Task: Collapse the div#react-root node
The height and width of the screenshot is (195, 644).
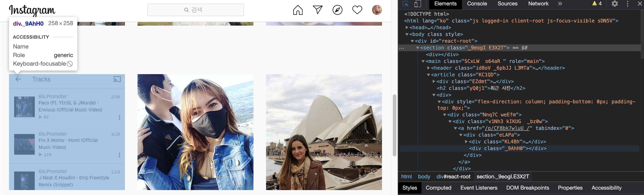Action: [x=412, y=41]
